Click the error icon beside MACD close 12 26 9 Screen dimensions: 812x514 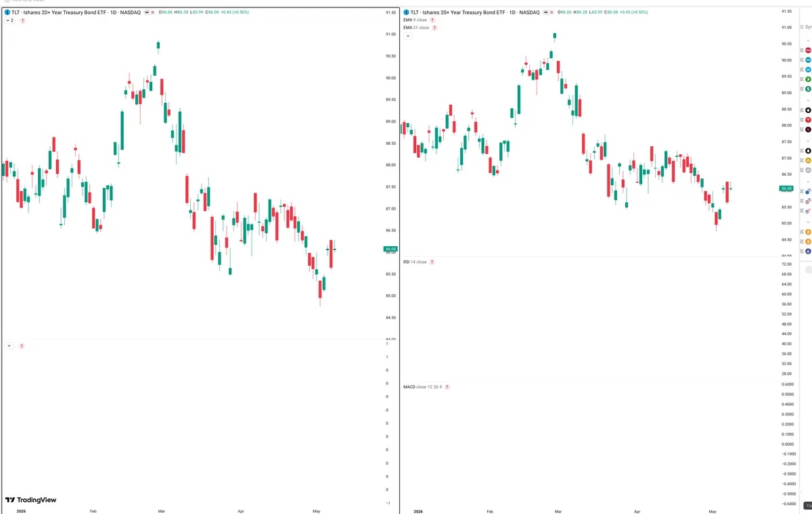(x=447, y=387)
